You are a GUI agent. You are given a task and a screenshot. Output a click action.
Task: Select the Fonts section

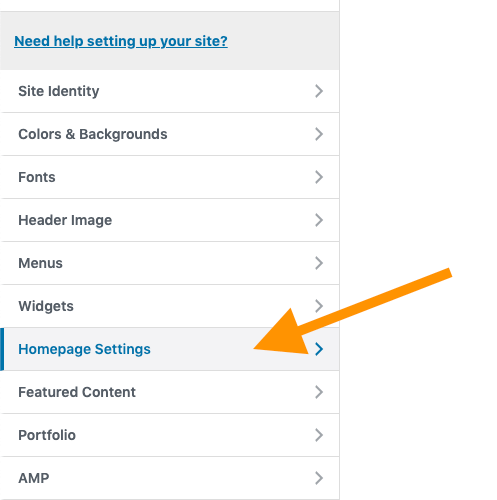(170, 177)
